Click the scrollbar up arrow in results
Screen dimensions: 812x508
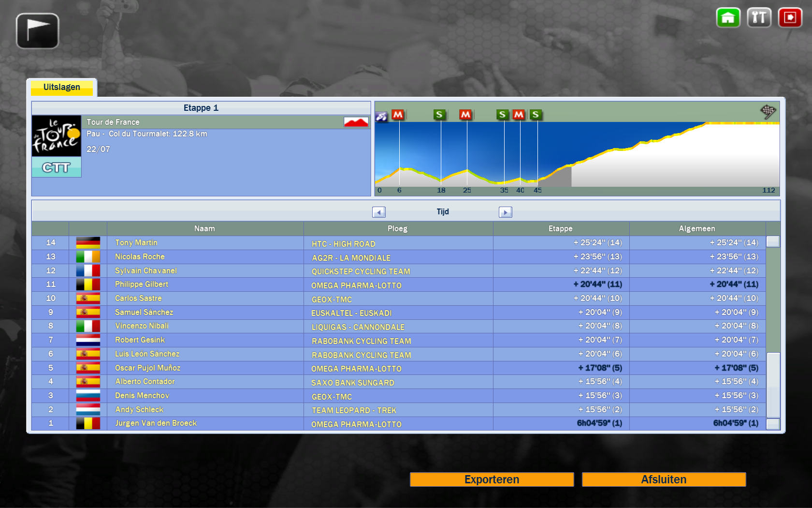point(773,241)
